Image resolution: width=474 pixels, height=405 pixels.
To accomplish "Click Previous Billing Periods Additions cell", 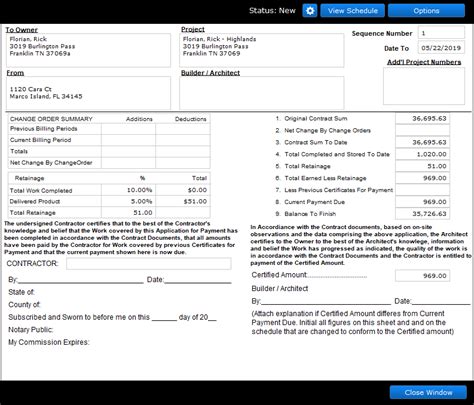I will pos(128,129).
